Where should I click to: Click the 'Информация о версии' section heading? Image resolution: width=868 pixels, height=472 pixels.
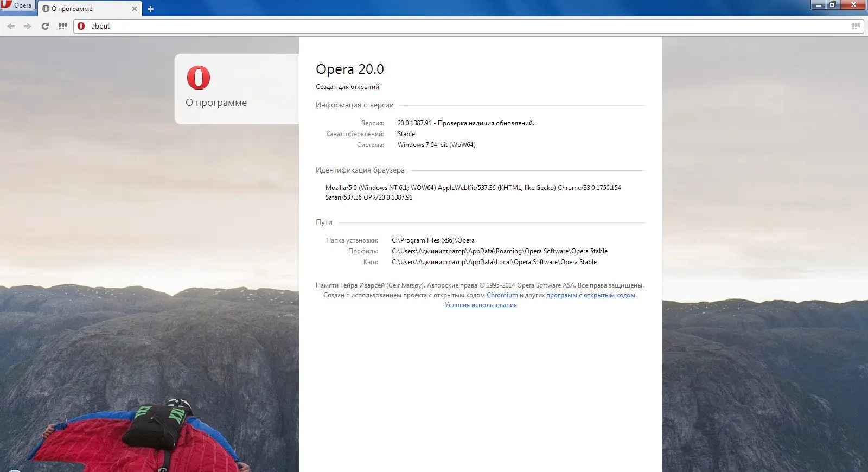coord(355,105)
